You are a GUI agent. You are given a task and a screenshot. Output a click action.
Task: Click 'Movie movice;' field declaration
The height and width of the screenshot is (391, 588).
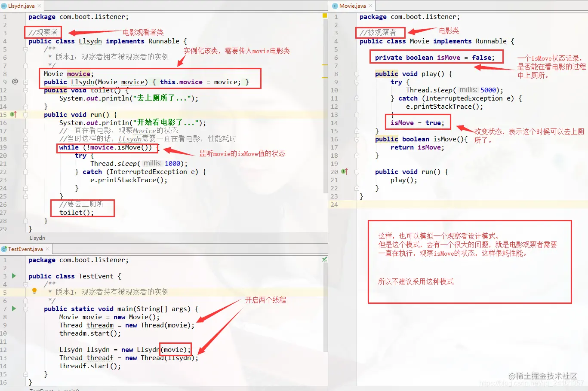69,74
